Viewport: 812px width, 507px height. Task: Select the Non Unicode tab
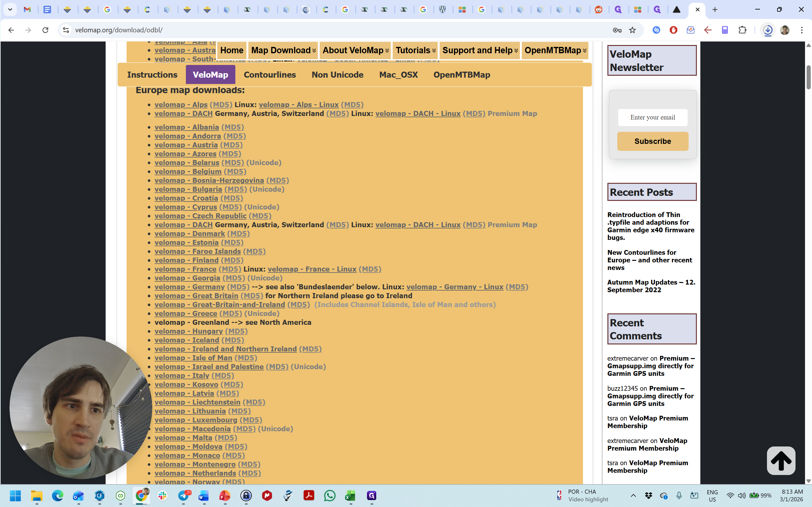(337, 74)
